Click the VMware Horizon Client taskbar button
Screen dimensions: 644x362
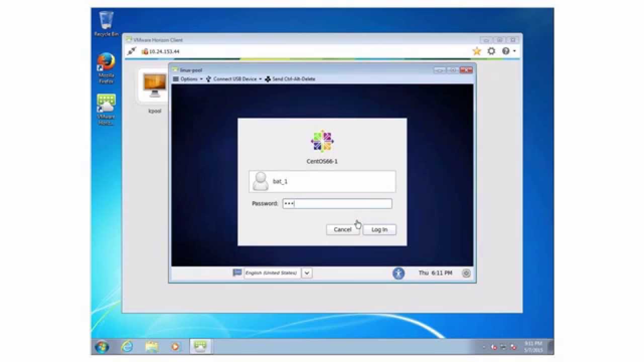pos(200,346)
